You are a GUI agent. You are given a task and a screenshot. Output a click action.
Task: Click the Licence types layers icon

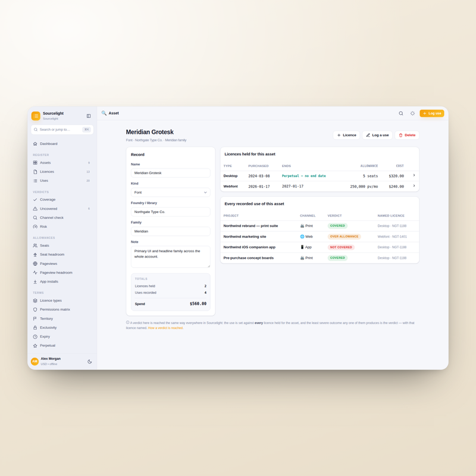click(x=35, y=300)
